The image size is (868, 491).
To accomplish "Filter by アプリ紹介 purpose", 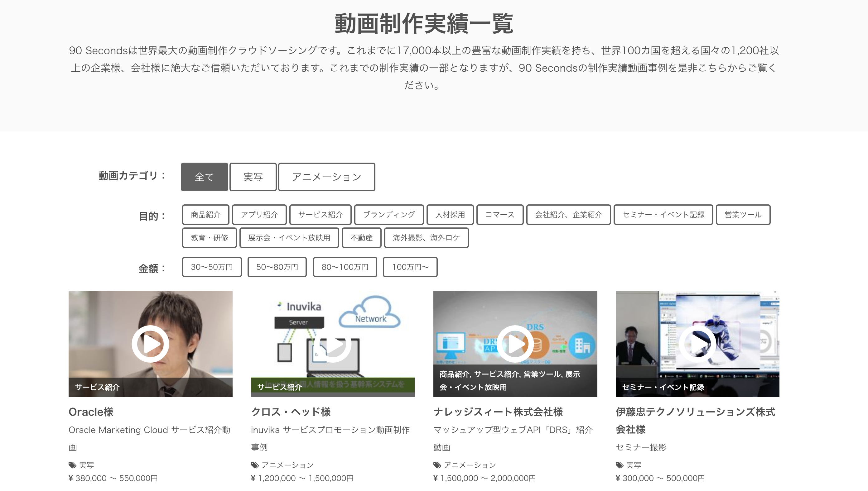I will (x=259, y=214).
